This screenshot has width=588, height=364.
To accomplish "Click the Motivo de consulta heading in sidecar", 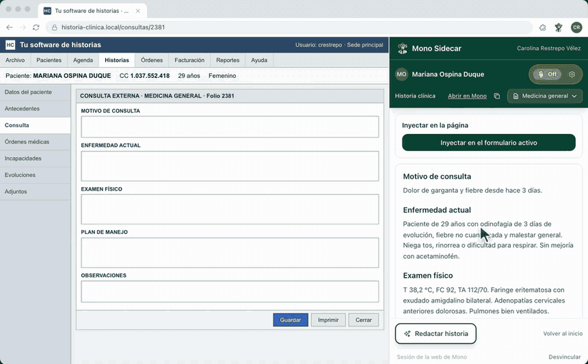I will (437, 176).
